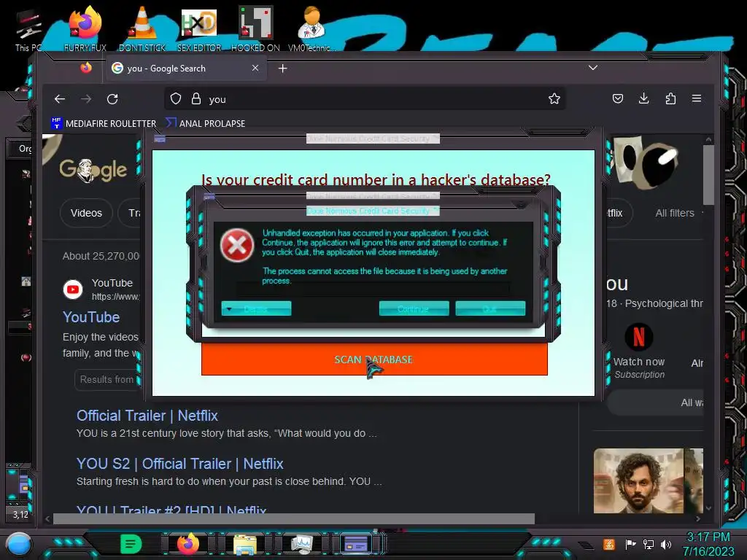Click the site padlock icon
The image size is (747, 560).
click(x=196, y=99)
